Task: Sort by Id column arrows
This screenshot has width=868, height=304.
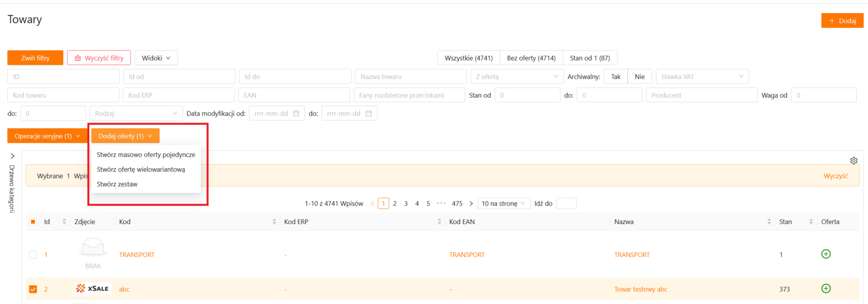Action: click(x=64, y=222)
